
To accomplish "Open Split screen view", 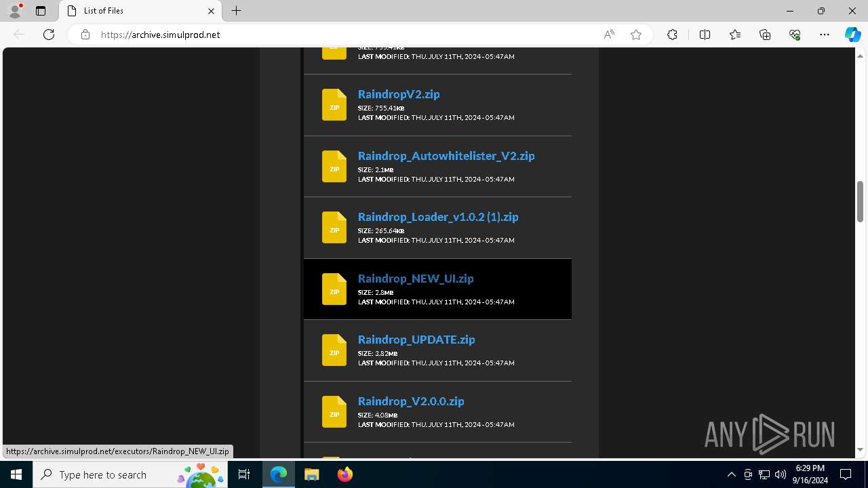I will coord(705,35).
